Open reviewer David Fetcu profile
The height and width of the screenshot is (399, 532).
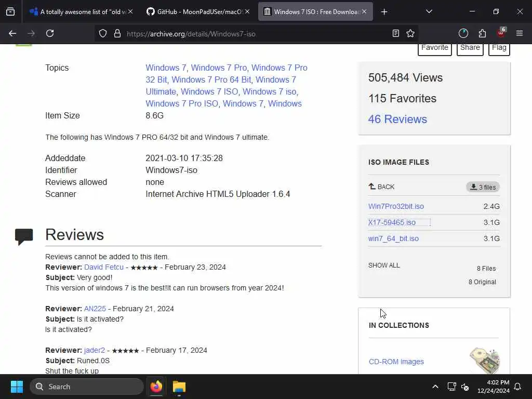[x=104, y=268]
